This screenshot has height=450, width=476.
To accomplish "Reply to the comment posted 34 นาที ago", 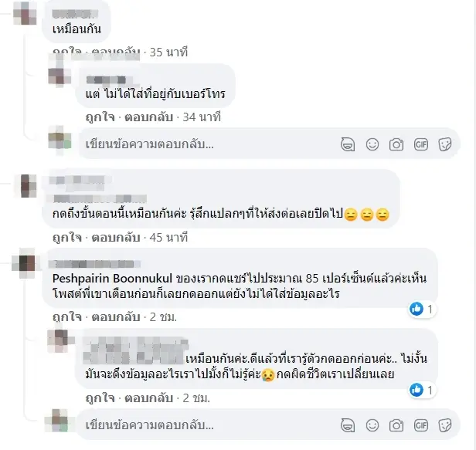I will 148,117.
